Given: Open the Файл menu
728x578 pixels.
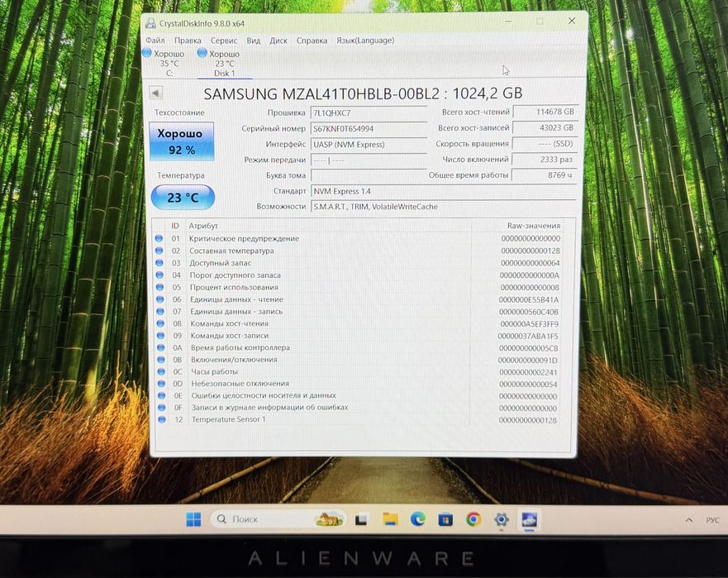Looking at the screenshot, I should [x=155, y=41].
